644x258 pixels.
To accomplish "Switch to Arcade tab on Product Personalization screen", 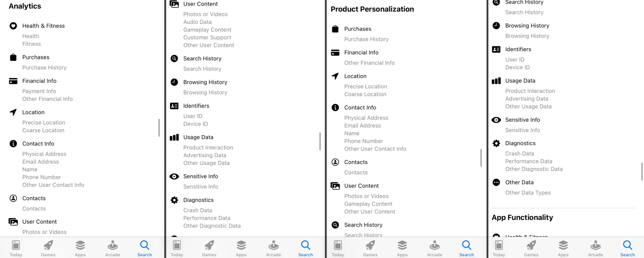I will point(434,248).
